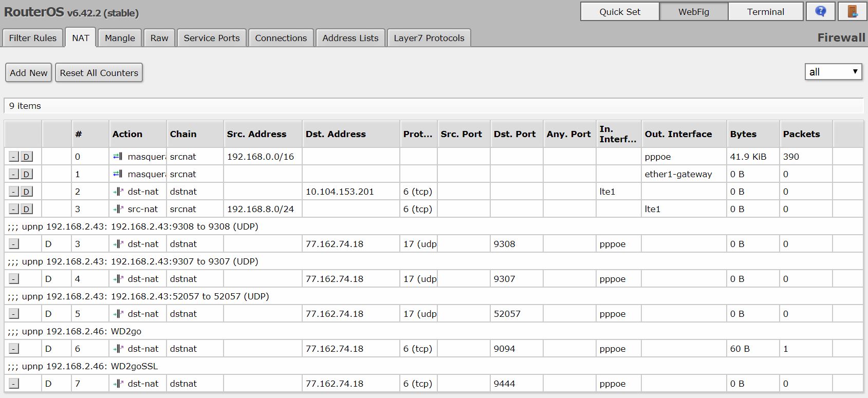The height and width of the screenshot is (398, 868).
Task: Sort by Src. Address column header
Action: point(263,134)
